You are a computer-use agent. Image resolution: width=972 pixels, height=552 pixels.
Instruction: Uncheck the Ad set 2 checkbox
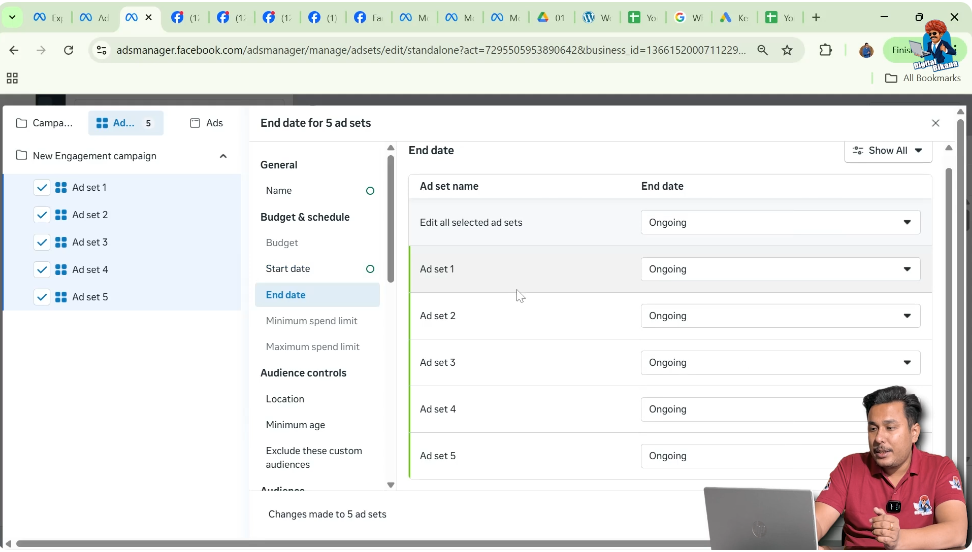click(x=42, y=215)
